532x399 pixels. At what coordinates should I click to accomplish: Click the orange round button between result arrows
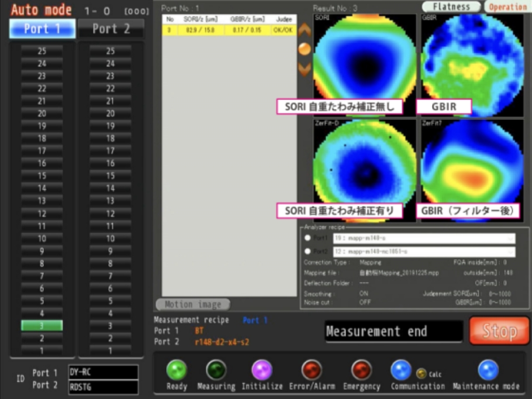pos(305,49)
